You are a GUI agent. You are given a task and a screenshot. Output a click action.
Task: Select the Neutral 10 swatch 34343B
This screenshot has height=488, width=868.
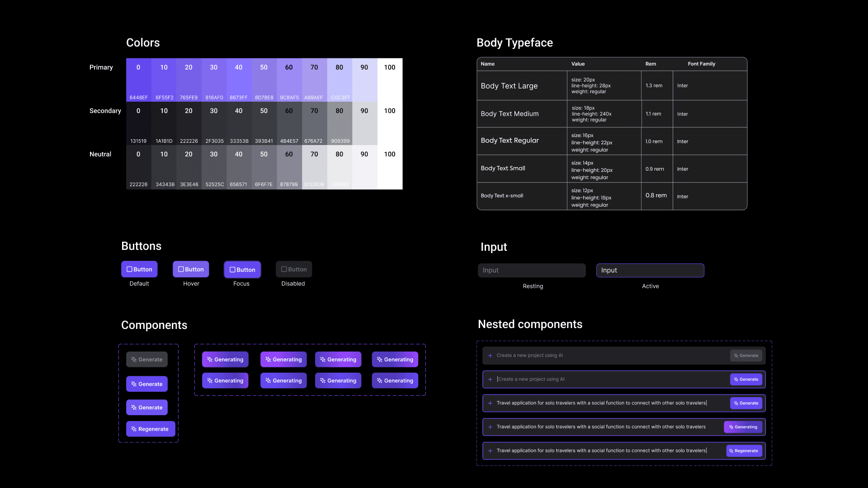pyautogui.click(x=164, y=167)
